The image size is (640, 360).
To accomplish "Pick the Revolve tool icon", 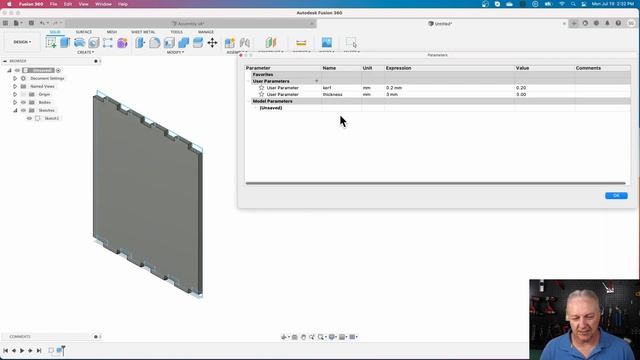I will [79, 42].
